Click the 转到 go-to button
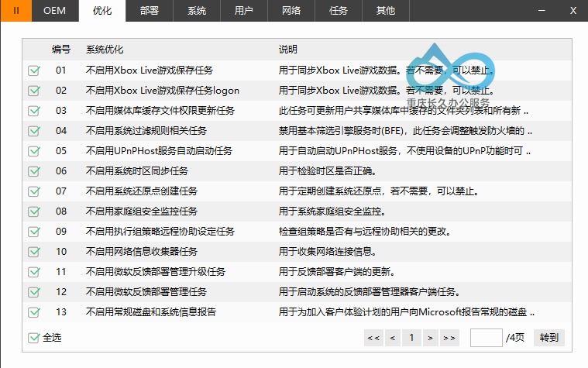The image size is (588, 368). tap(549, 338)
